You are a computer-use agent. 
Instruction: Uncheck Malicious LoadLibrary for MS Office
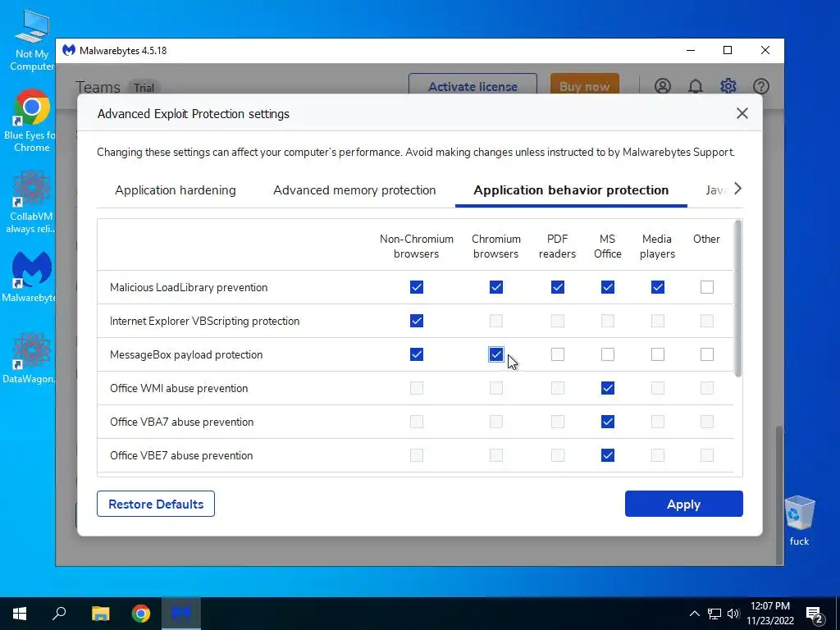coord(608,287)
